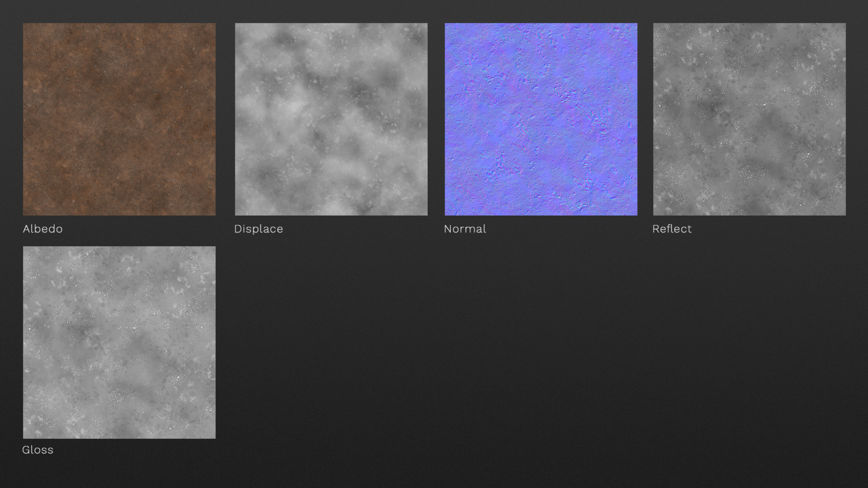This screenshot has height=488, width=868.
Task: Select the Gloss map thumbnail
Action: (x=119, y=342)
